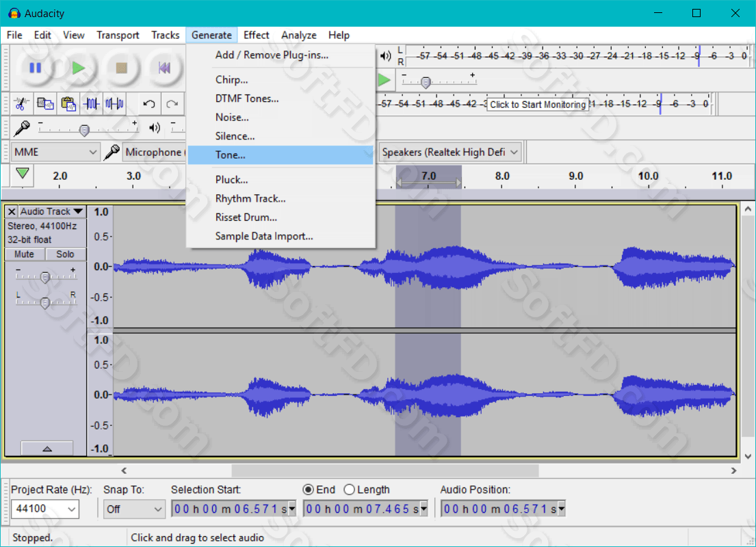Close the Audio Track with its X button

pyautogui.click(x=12, y=211)
